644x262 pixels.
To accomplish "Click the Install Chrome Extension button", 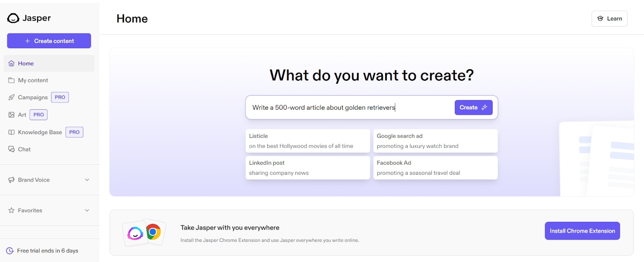I will click(582, 231).
